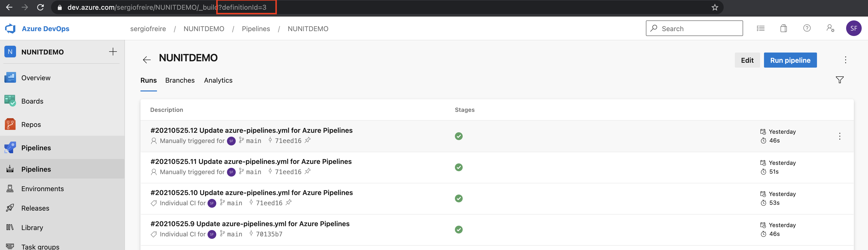The width and height of the screenshot is (868, 250).
Task: Click the Edit button
Action: click(x=747, y=60)
